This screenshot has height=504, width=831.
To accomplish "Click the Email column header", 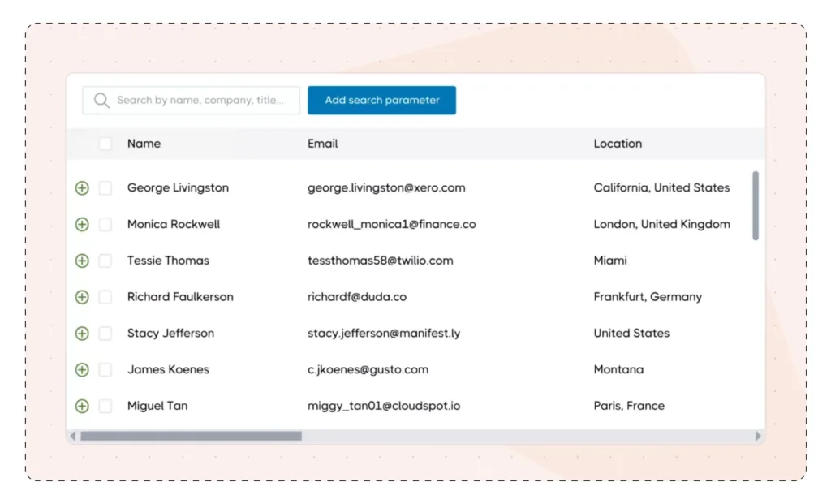I will (x=322, y=144).
